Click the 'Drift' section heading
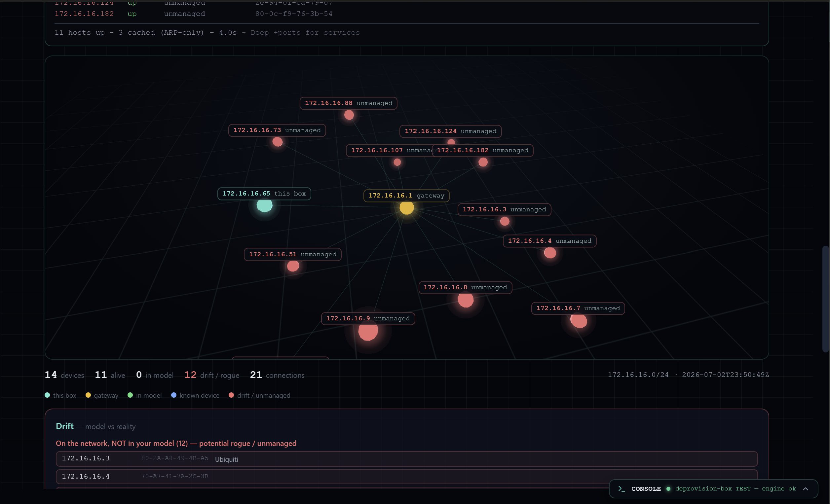Image resolution: width=830 pixels, height=504 pixels. coord(64,426)
